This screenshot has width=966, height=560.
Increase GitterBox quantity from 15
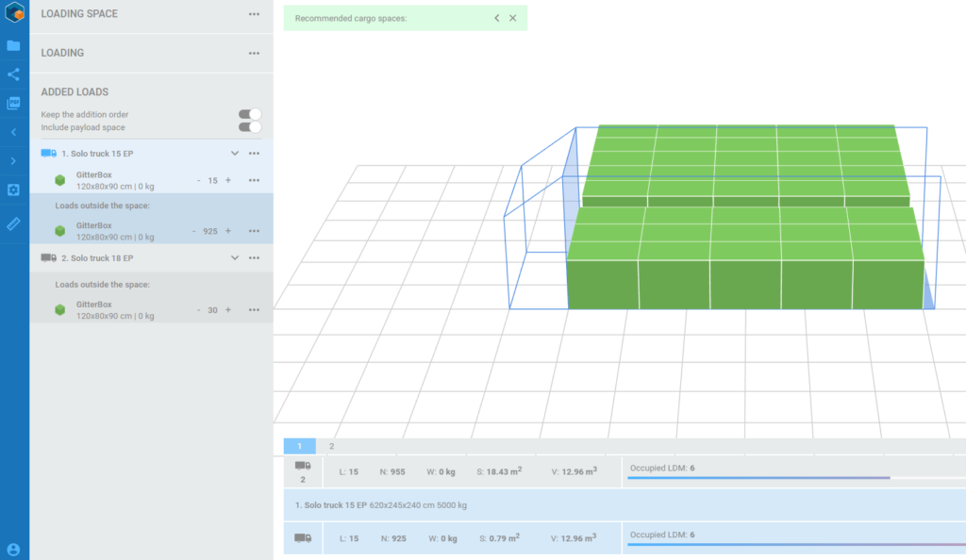pyautogui.click(x=228, y=180)
